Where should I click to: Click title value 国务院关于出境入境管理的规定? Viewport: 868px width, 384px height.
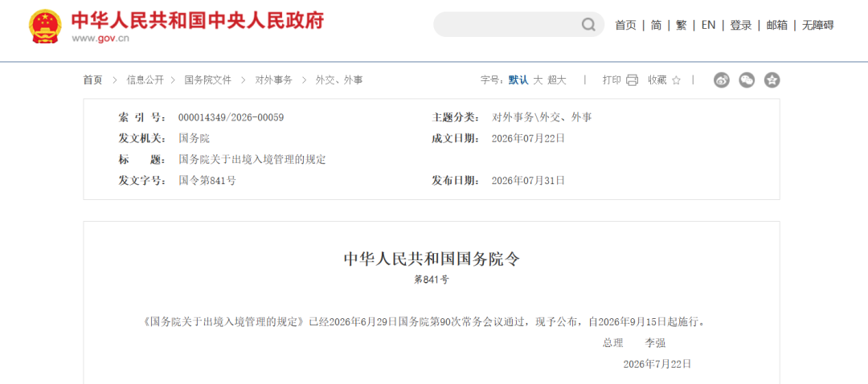(x=252, y=160)
